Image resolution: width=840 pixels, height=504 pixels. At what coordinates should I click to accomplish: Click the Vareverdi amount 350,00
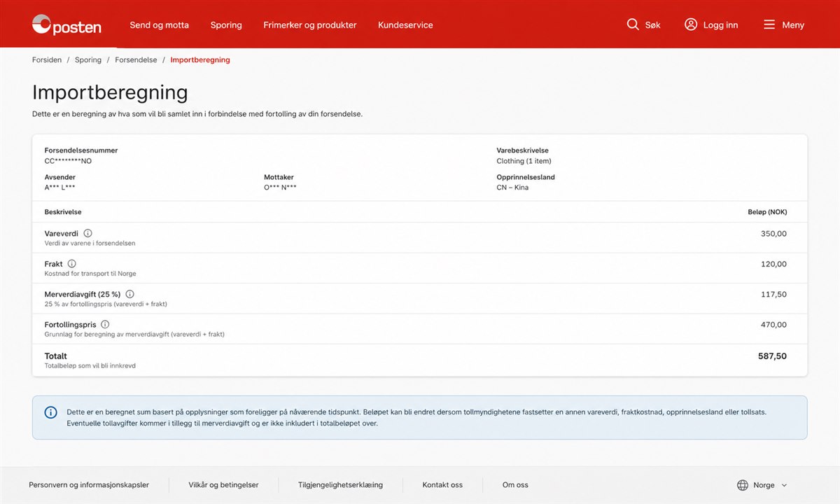[x=773, y=234]
